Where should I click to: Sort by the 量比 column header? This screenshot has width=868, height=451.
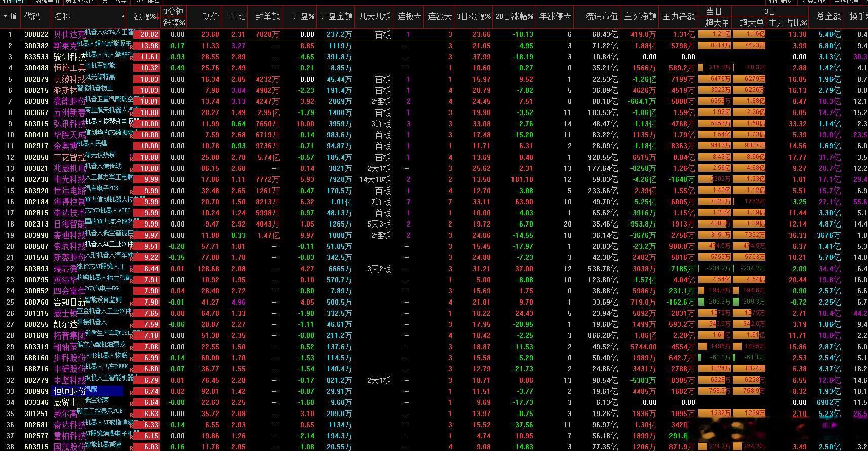[x=237, y=16]
